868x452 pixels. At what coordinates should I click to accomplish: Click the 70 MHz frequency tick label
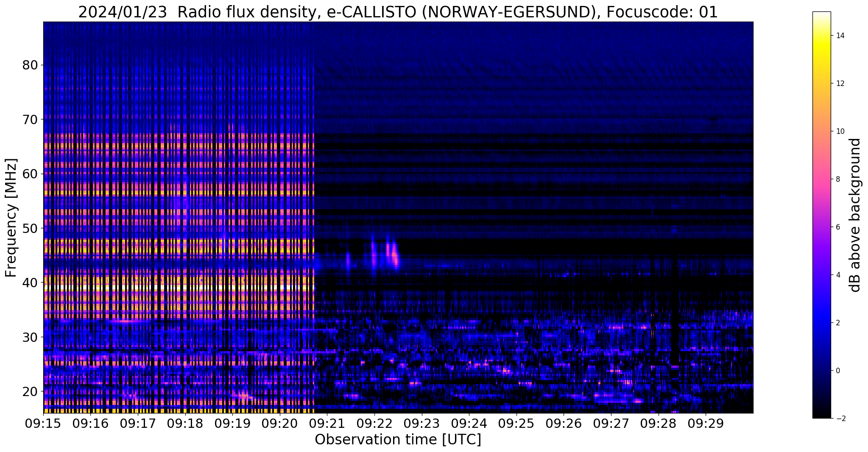30,119
